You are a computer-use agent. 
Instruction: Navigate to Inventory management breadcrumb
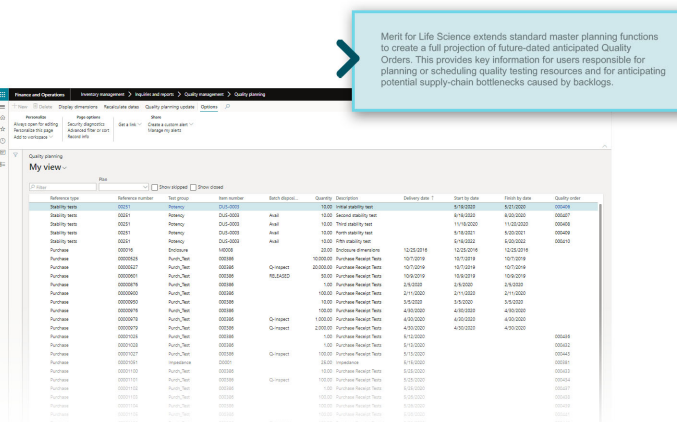[102, 94]
